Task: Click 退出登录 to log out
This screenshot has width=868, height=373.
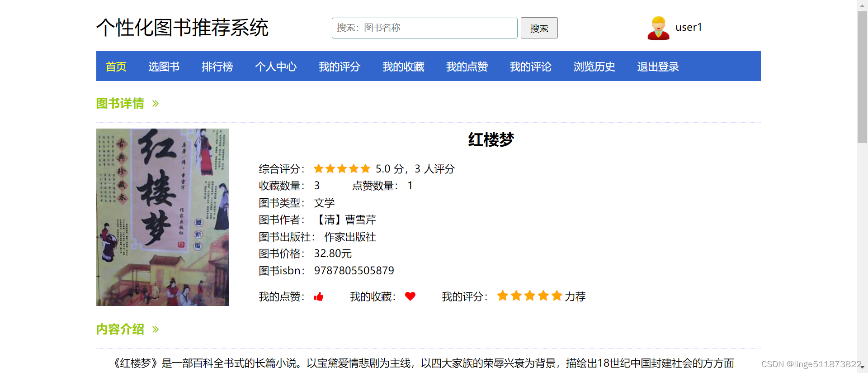Action: tap(658, 67)
